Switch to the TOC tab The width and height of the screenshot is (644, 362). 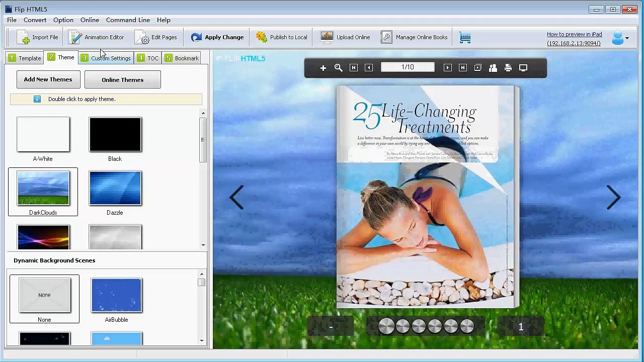pos(148,58)
